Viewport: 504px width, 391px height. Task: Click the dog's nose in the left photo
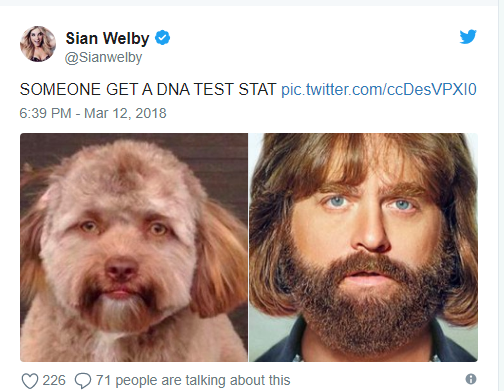[121, 268]
